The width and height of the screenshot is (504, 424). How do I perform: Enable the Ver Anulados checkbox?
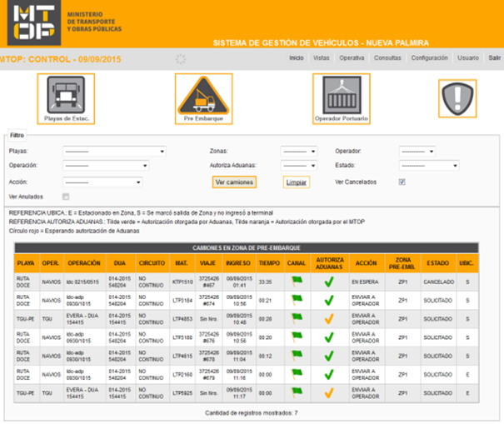[x=65, y=196]
